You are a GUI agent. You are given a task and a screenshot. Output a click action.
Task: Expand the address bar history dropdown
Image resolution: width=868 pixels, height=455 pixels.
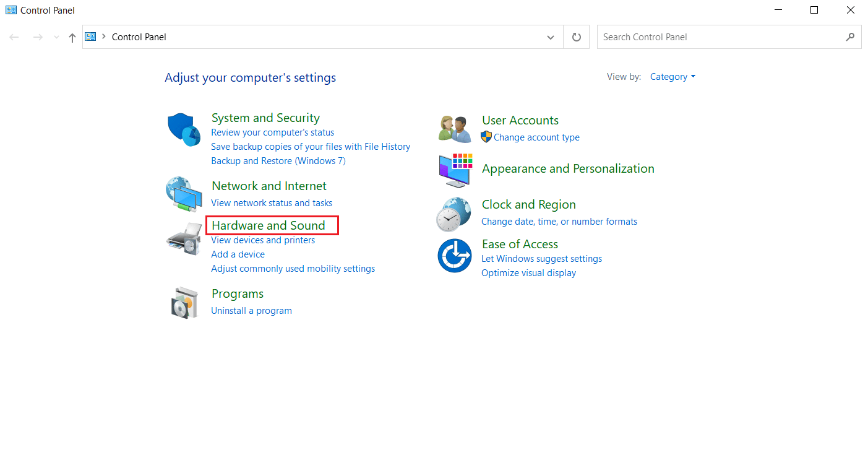point(551,37)
